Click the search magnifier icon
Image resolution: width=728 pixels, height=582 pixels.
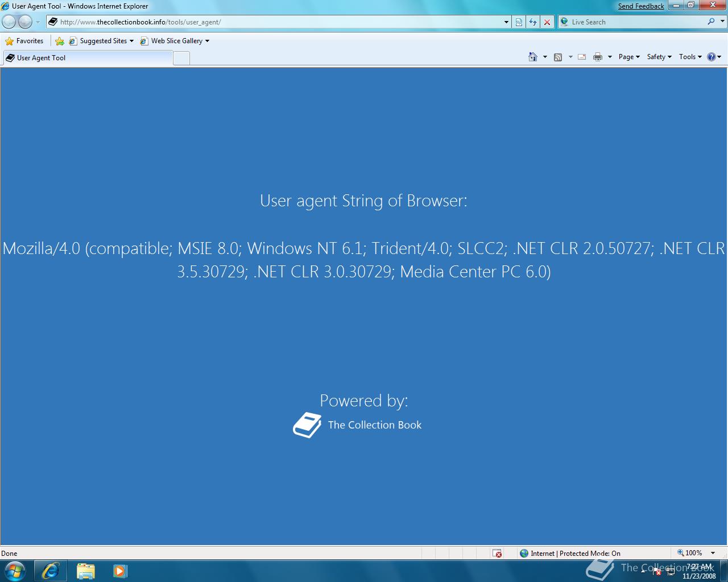click(711, 22)
